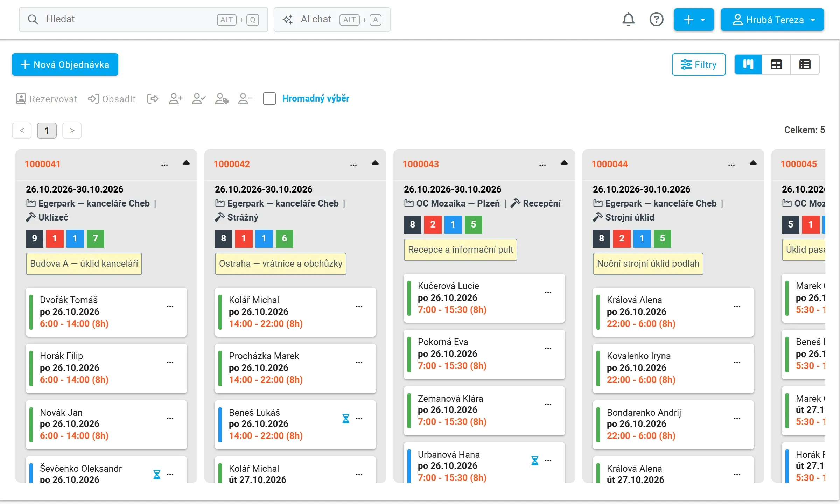Go to previous page with the < button
This screenshot has height=504, width=840.
[x=22, y=131]
